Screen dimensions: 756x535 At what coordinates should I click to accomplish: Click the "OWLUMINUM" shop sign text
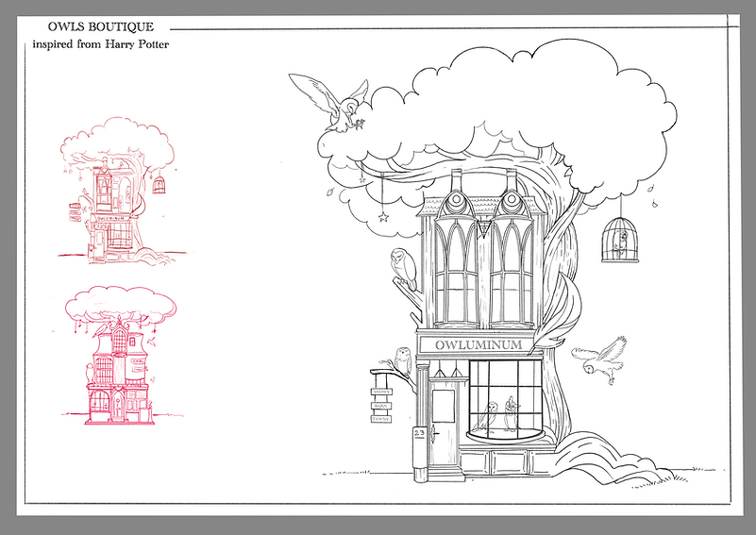(x=479, y=345)
